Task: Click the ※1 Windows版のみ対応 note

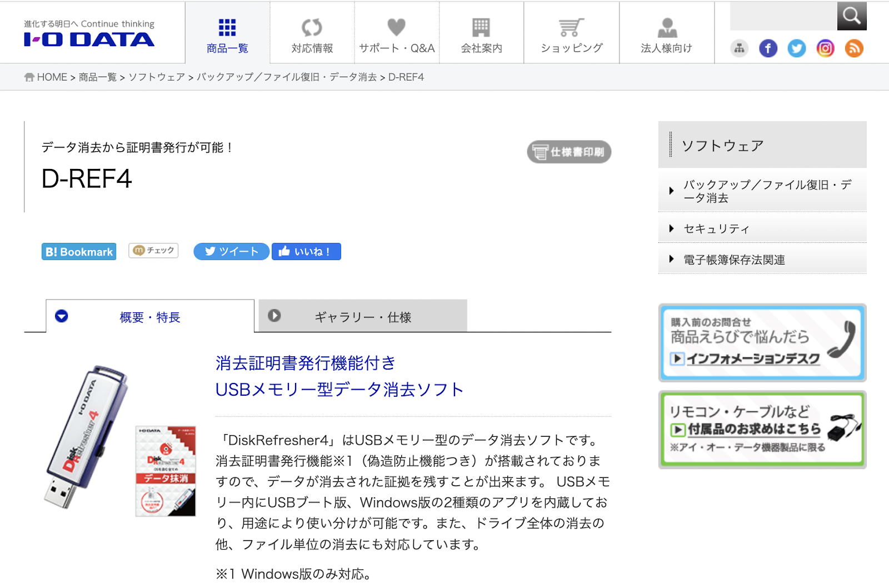Action: click(x=293, y=574)
